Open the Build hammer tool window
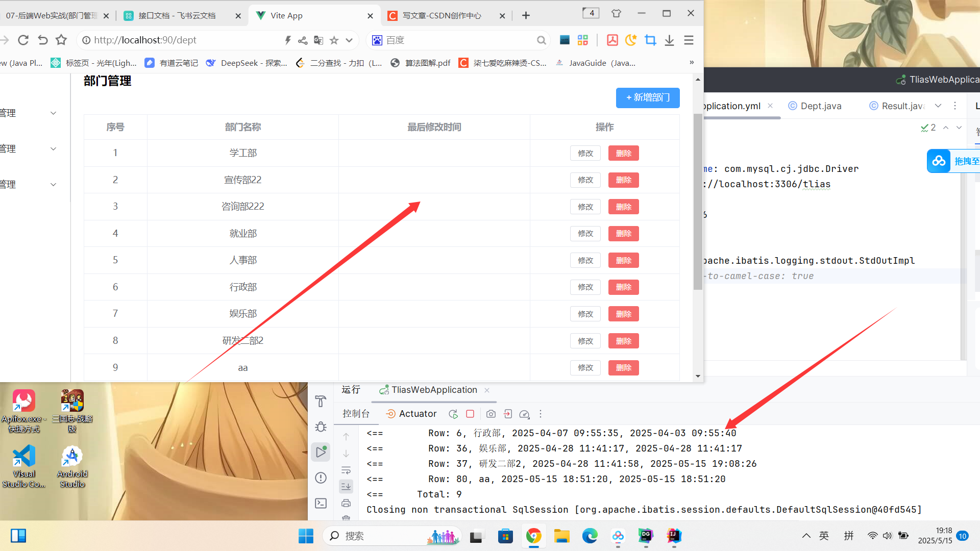The image size is (980, 551). point(321,402)
